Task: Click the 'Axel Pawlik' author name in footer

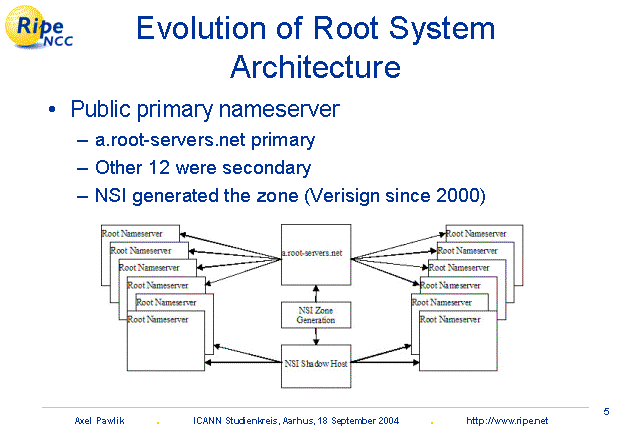Action: point(98,421)
